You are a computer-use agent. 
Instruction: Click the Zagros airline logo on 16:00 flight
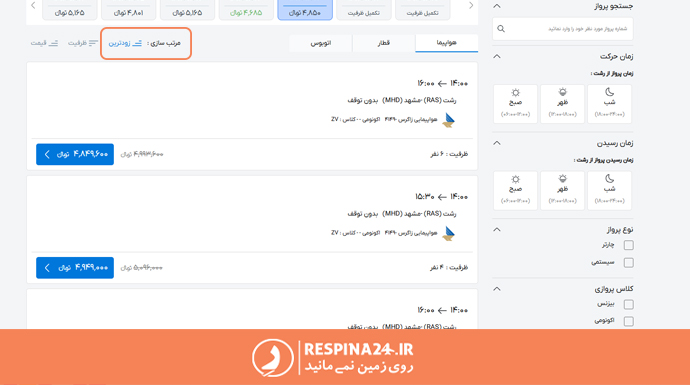(x=448, y=120)
